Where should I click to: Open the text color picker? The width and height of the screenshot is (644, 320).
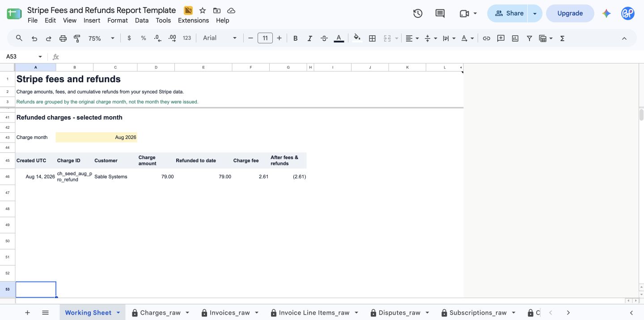point(339,38)
